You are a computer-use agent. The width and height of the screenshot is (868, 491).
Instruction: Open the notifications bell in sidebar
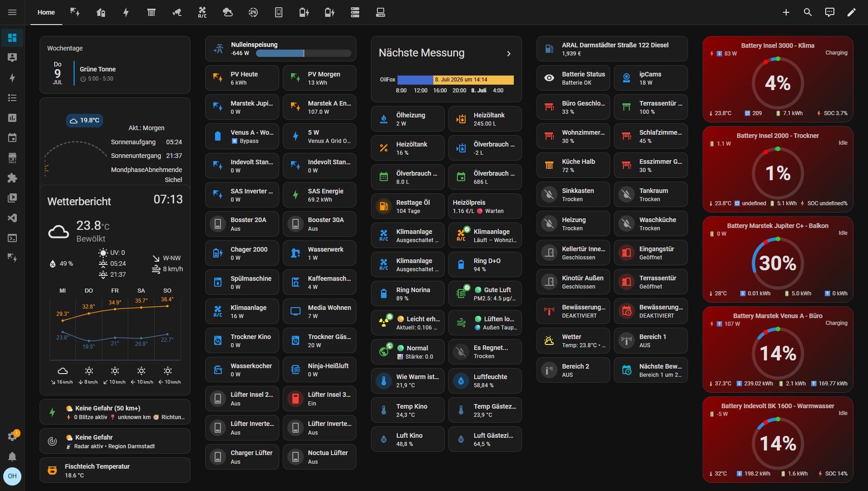point(12,456)
